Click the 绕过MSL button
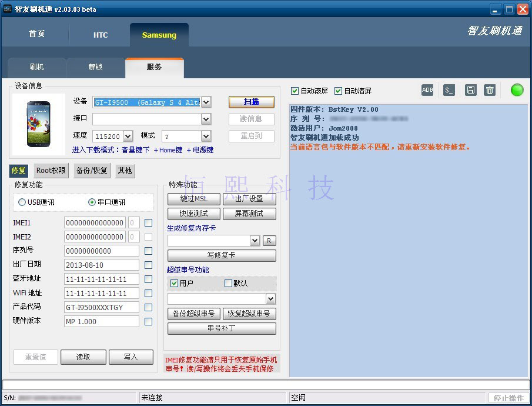 tap(194, 199)
